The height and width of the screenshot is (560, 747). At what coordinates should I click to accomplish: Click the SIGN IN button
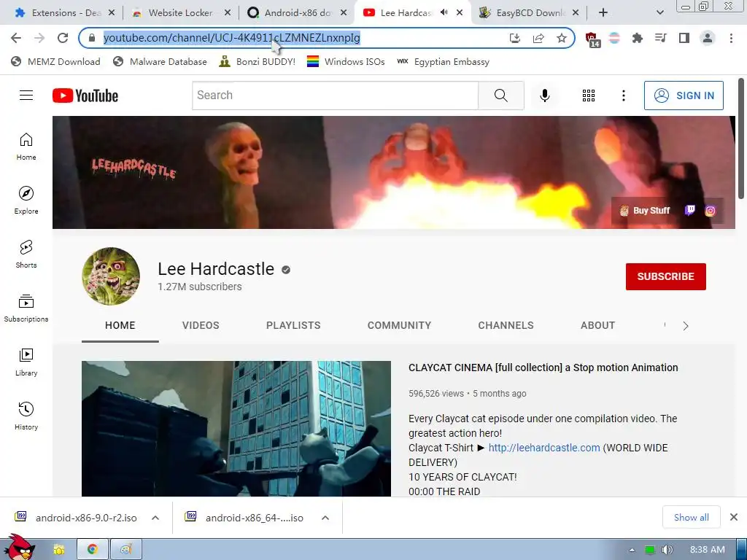684,96
